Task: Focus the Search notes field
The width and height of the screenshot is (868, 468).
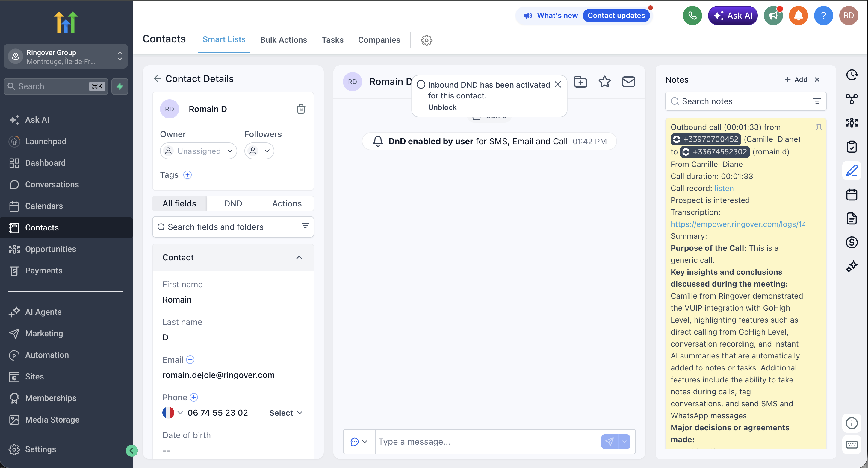Action: (746, 101)
